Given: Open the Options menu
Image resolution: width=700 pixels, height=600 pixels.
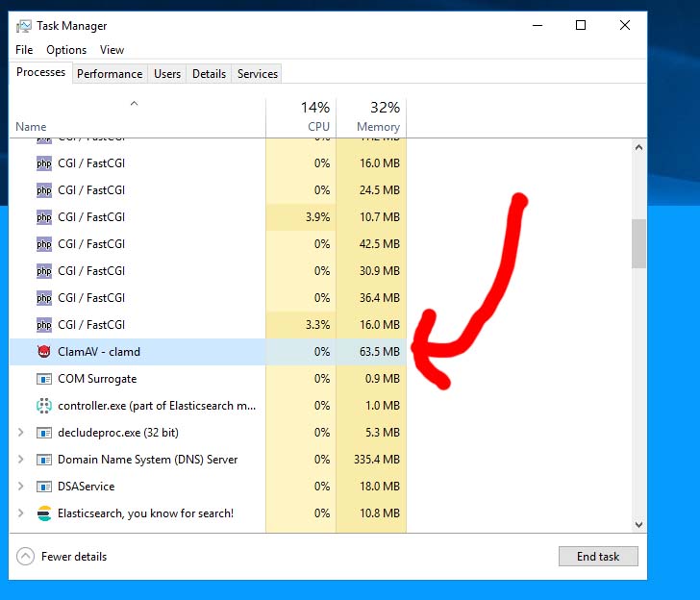Looking at the screenshot, I should [x=66, y=50].
